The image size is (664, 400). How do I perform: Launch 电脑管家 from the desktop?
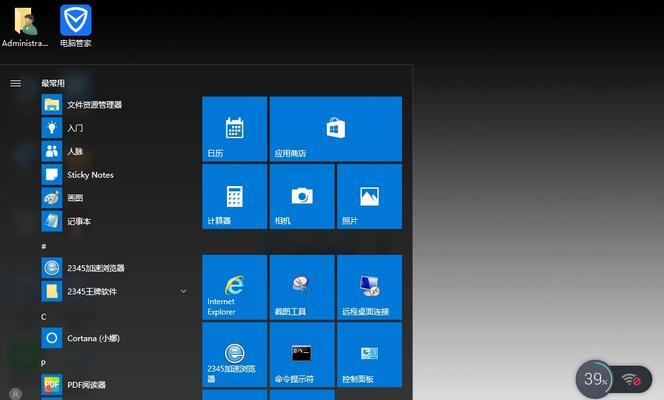(x=75, y=26)
